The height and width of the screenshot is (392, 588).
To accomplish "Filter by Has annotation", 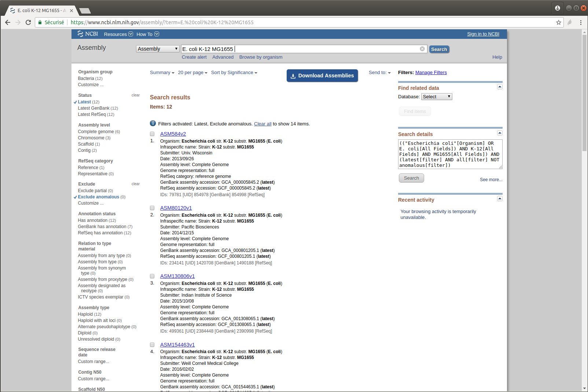I will click(x=93, y=220).
